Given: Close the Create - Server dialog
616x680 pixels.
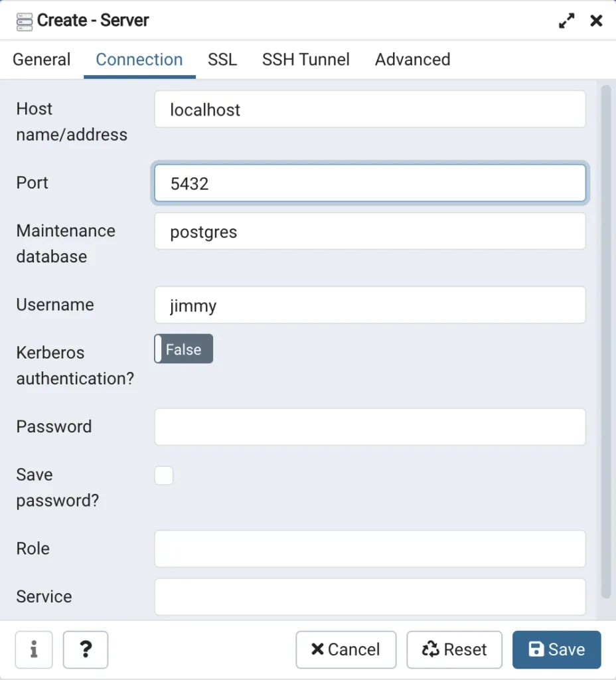Looking at the screenshot, I should 597,21.
